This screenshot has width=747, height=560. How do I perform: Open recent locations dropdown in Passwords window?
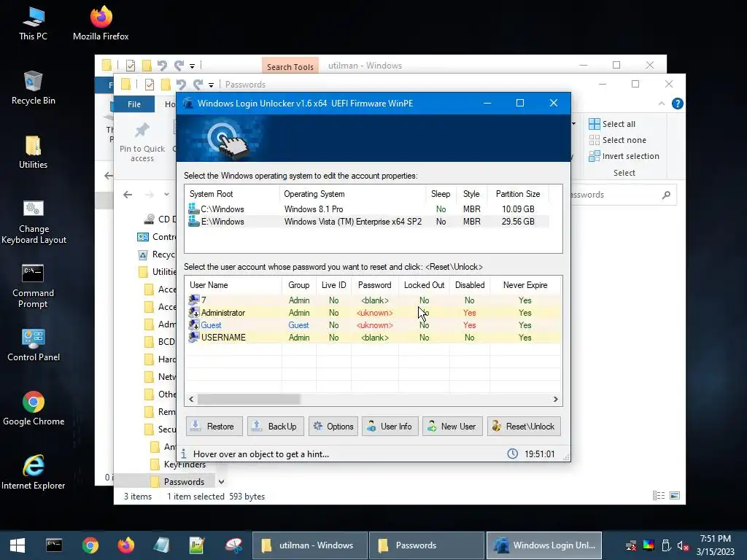pos(166,194)
